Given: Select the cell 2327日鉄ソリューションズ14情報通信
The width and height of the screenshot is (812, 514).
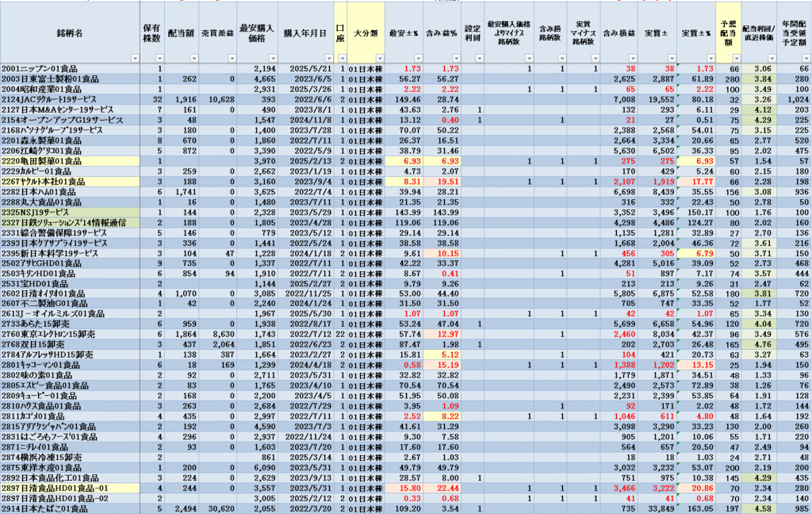Looking at the screenshot, I should pos(70,222).
